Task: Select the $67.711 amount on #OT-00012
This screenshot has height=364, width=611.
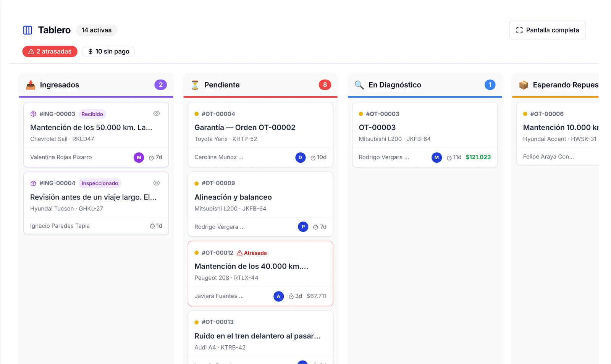Action: pyautogui.click(x=317, y=296)
